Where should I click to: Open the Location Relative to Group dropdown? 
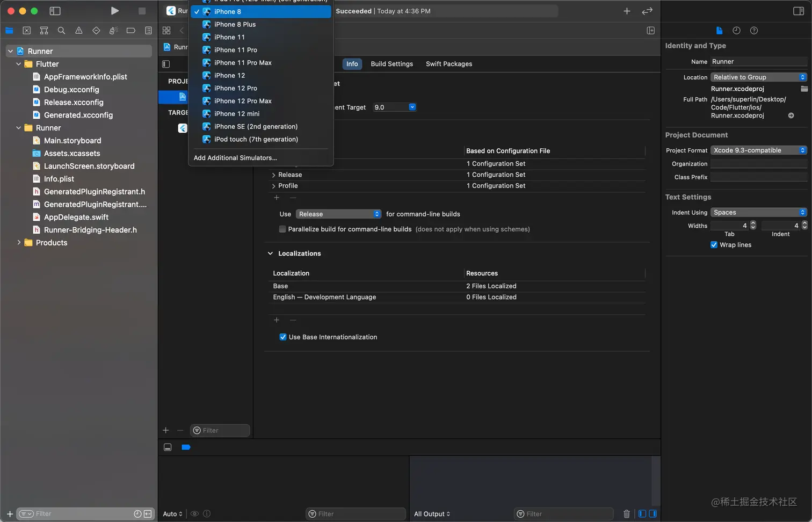click(x=759, y=77)
